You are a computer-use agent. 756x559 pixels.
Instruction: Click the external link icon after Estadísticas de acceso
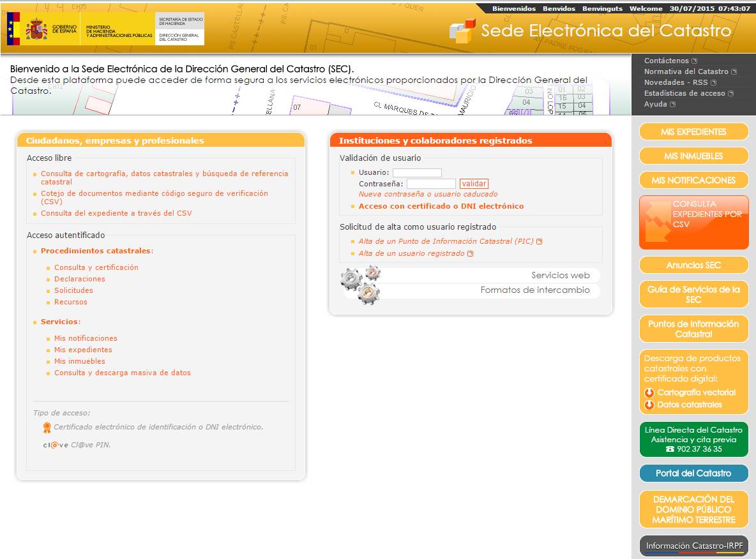click(x=731, y=94)
